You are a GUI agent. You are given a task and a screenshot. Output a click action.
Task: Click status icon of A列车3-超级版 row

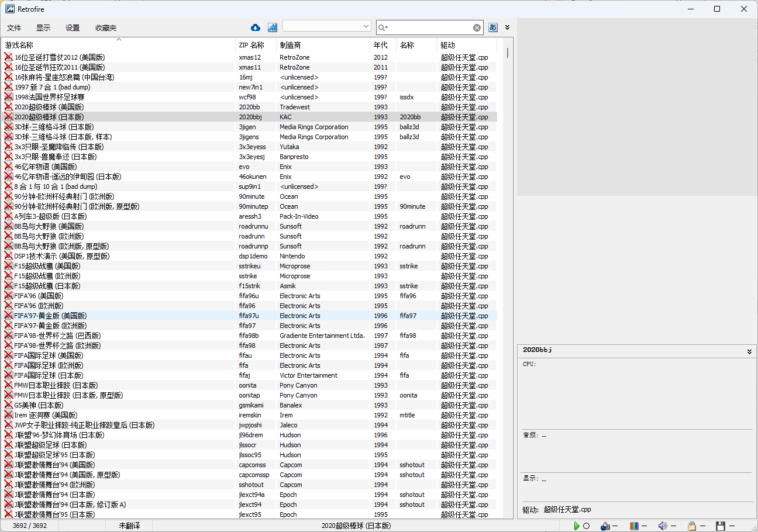click(x=9, y=216)
